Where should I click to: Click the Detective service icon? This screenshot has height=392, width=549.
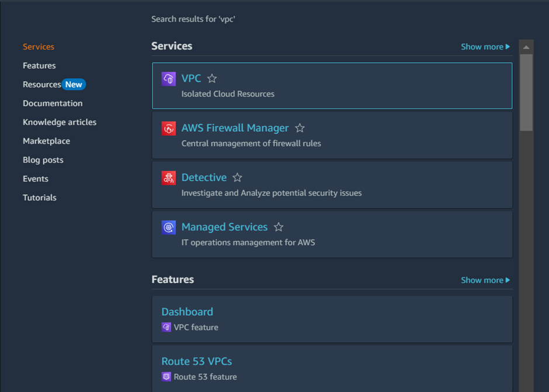168,178
